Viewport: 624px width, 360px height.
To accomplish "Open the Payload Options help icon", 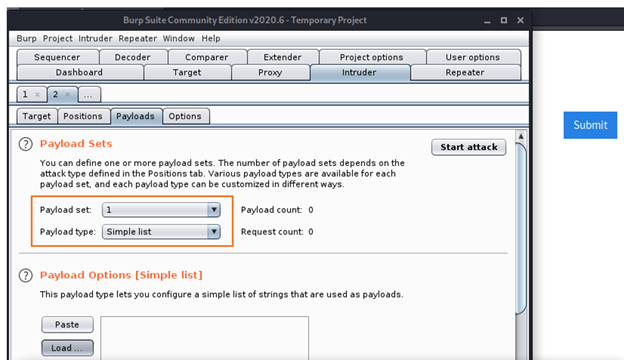I will 25,275.
